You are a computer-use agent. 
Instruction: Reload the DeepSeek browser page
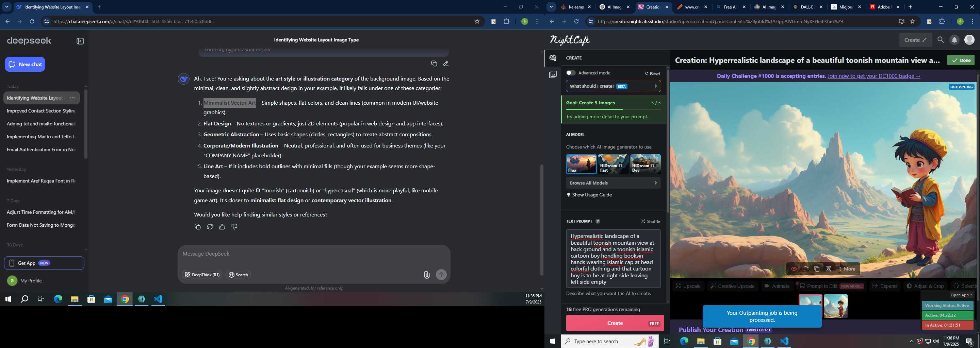32,22
